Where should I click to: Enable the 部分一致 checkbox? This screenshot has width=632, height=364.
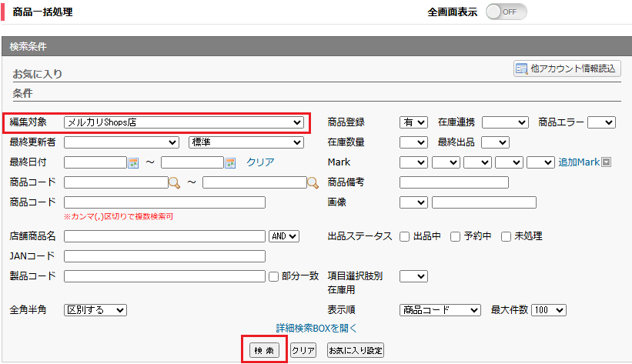(x=274, y=276)
